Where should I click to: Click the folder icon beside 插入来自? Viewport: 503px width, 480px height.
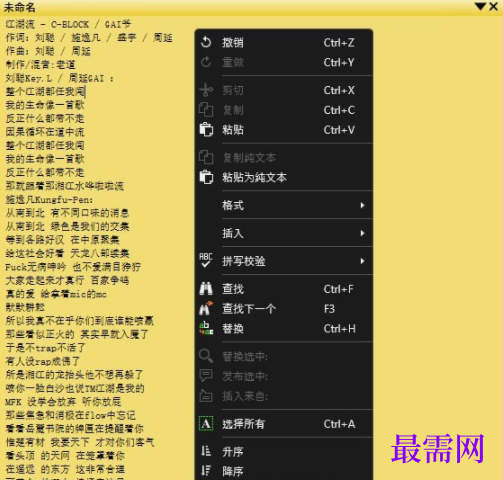point(206,396)
